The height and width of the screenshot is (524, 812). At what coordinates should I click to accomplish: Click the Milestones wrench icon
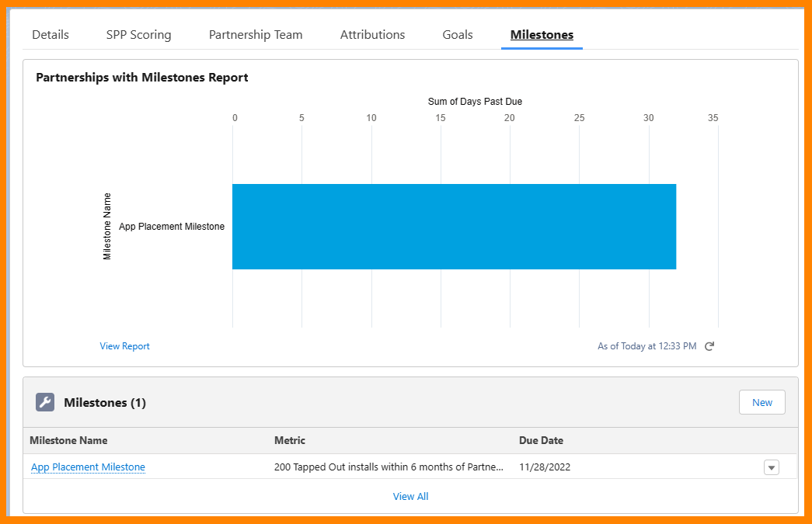(45, 402)
